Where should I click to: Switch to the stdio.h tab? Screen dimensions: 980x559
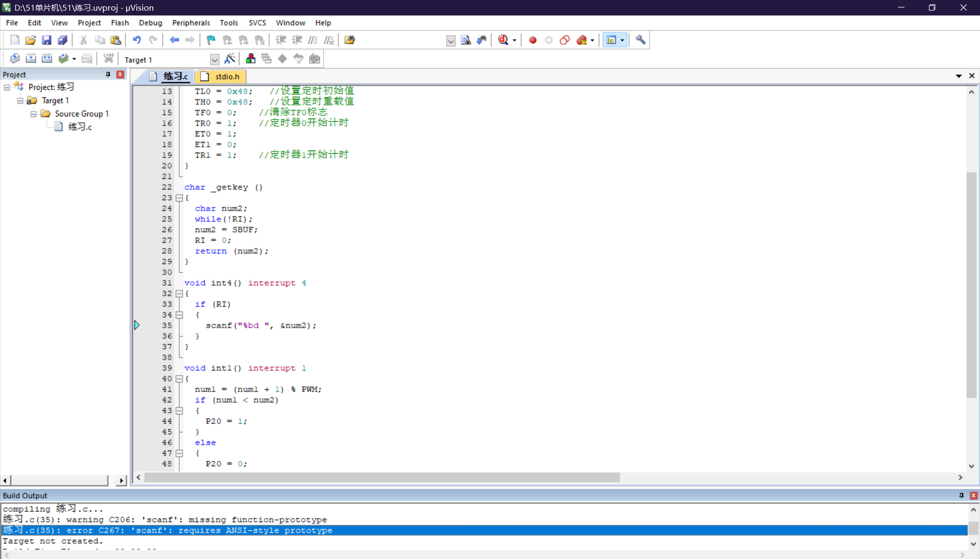(221, 77)
